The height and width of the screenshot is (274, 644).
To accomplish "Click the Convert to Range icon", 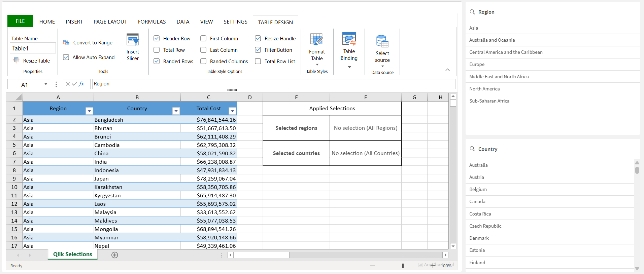I will click(66, 42).
